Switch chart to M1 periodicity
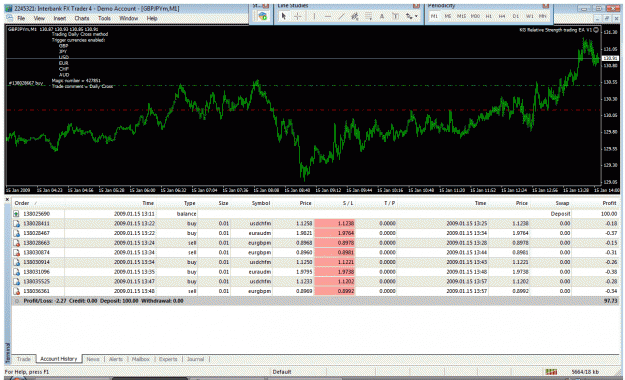The image size is (625, 380). coord(434,16)
